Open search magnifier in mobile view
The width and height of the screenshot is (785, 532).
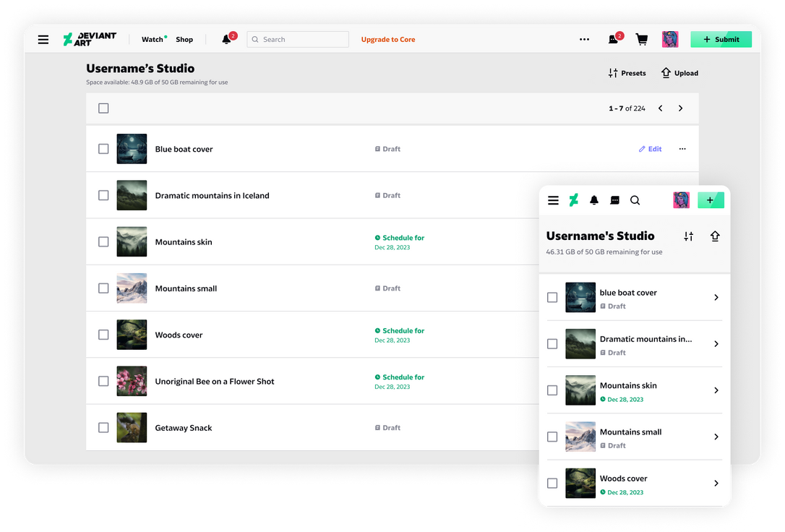pyautogui.click(x=635, y=200)
